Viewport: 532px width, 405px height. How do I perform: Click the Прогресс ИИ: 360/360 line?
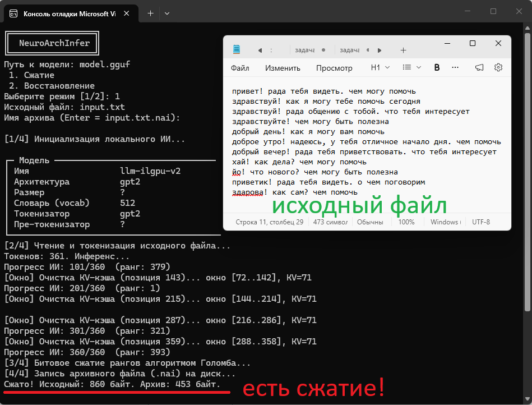pyautogui.click(x=87, y=352)
